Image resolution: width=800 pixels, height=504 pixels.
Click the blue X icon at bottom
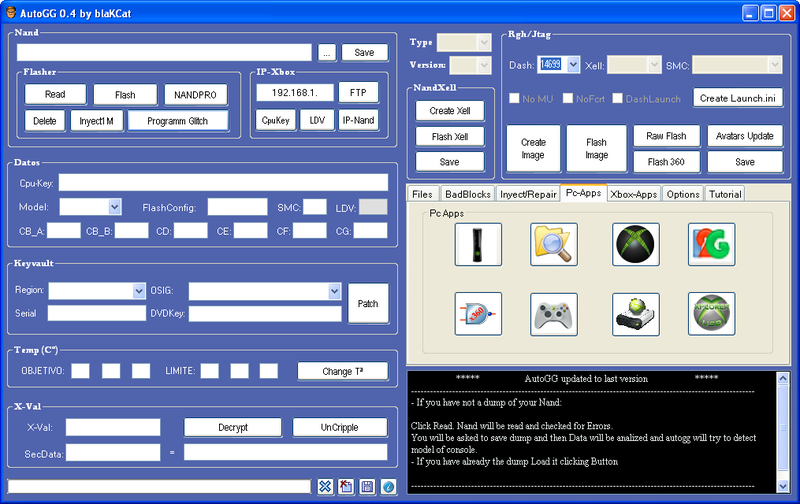[325, 487]
